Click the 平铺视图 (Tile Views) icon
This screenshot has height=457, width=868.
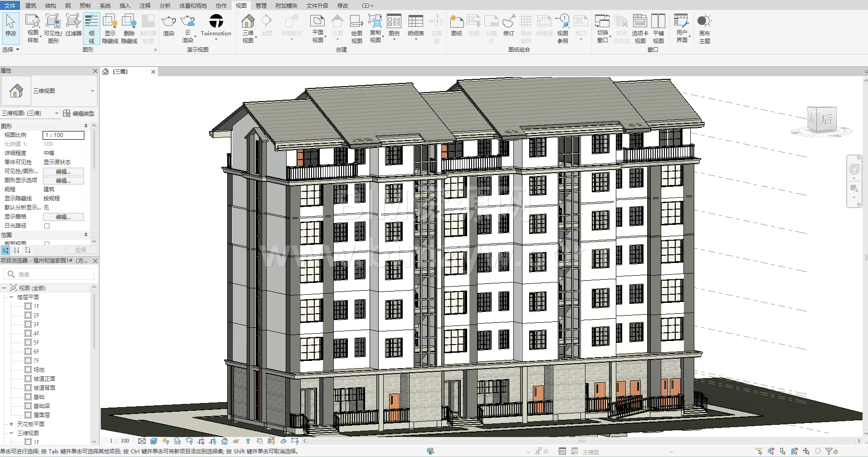658,28
